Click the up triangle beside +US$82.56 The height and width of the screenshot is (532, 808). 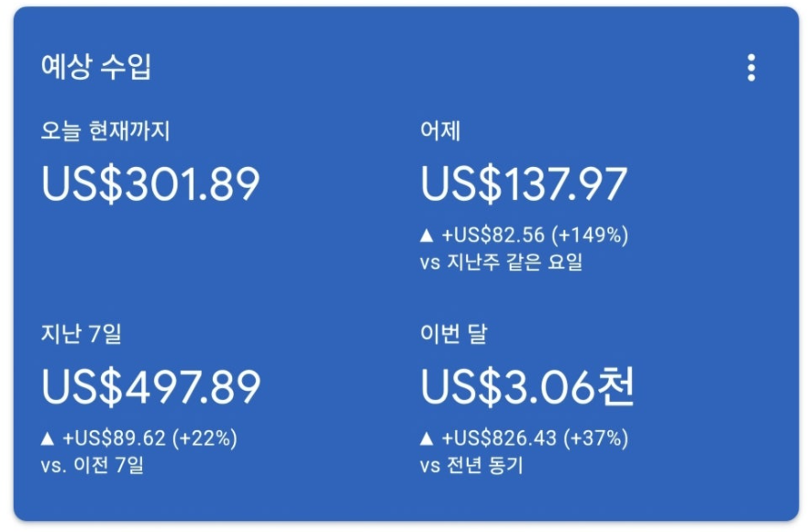pyautogui.click(x=426, y=236)
